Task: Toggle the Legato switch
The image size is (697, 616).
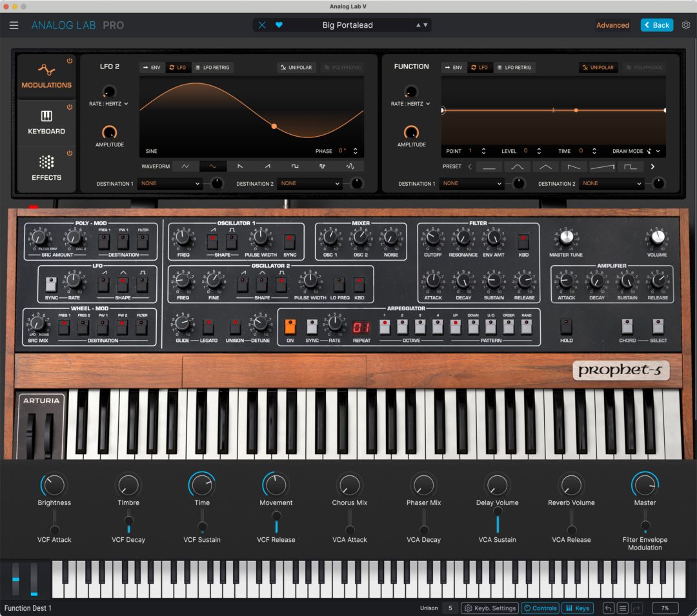Action: pyautogui.click(x=208, y=327)
